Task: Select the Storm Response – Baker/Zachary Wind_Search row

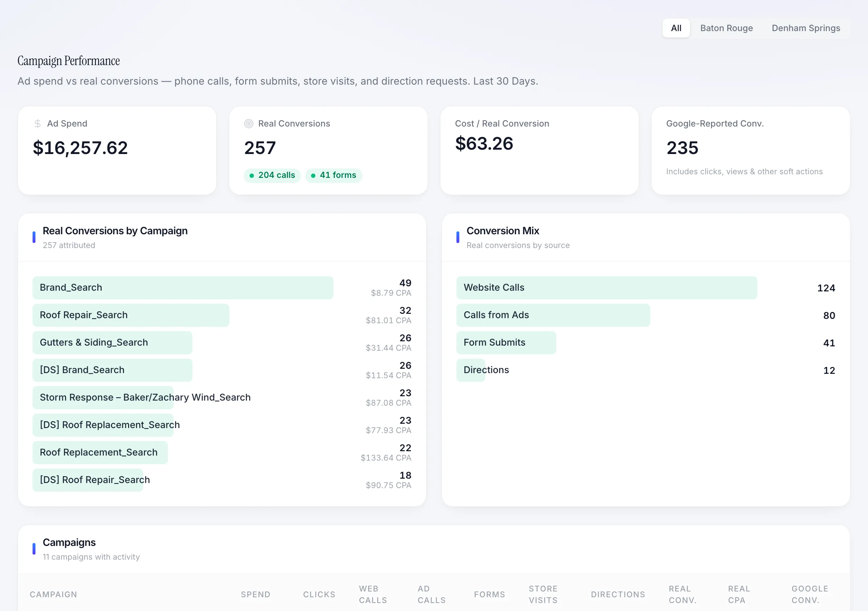Action: [x=222, y=397]
